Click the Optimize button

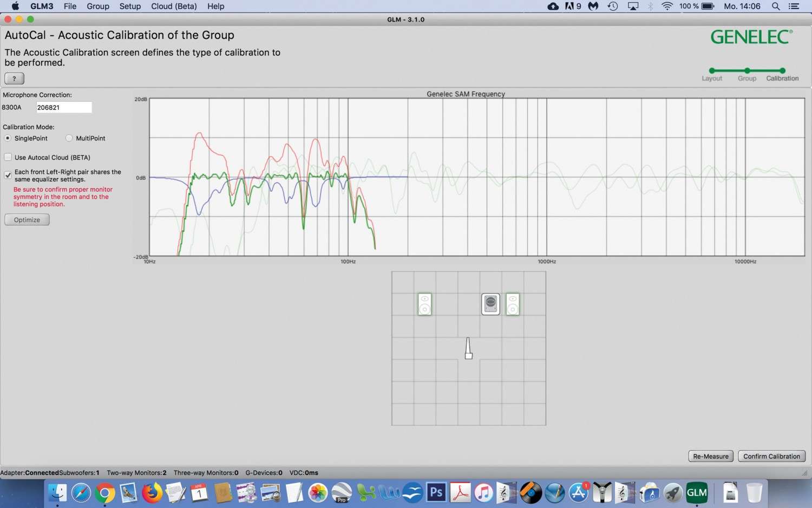(27, 219)
